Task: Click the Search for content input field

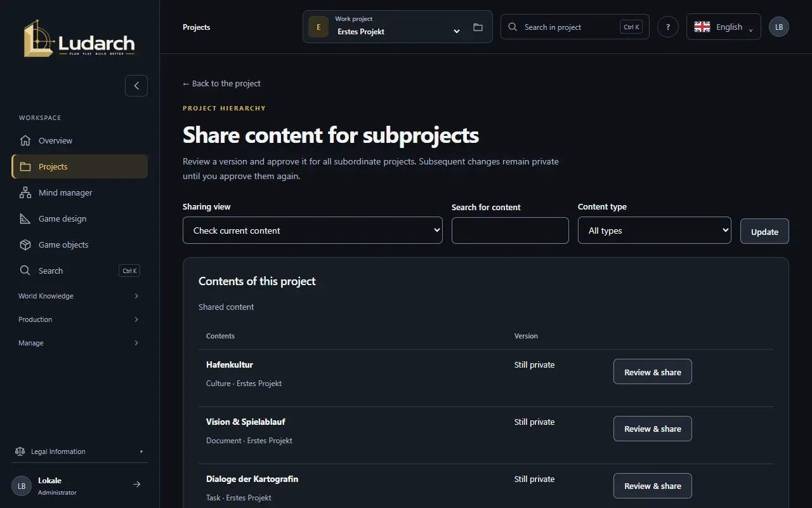Action: pyautogui.click(x=510, y=231)
